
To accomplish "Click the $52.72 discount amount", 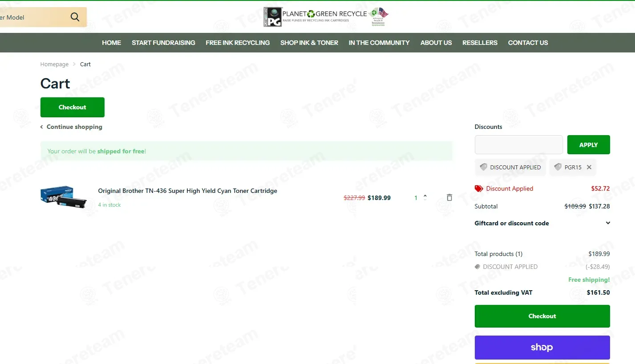I will (600, 188).
